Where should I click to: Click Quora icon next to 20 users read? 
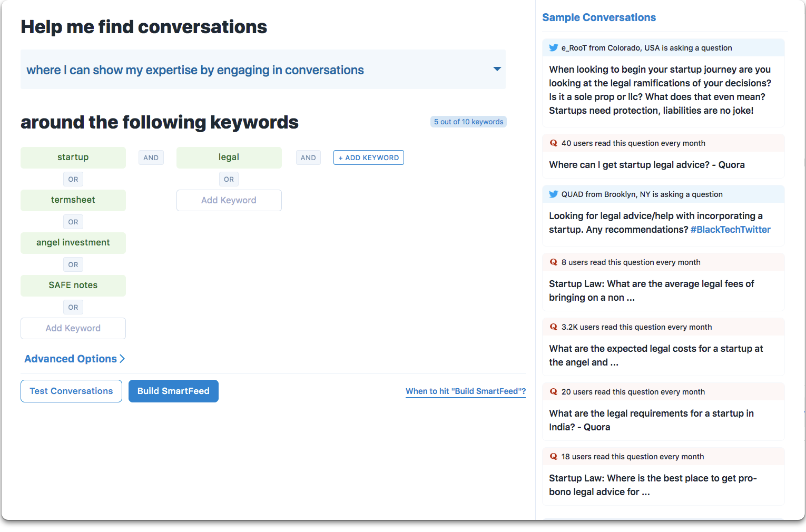(554, 392)
